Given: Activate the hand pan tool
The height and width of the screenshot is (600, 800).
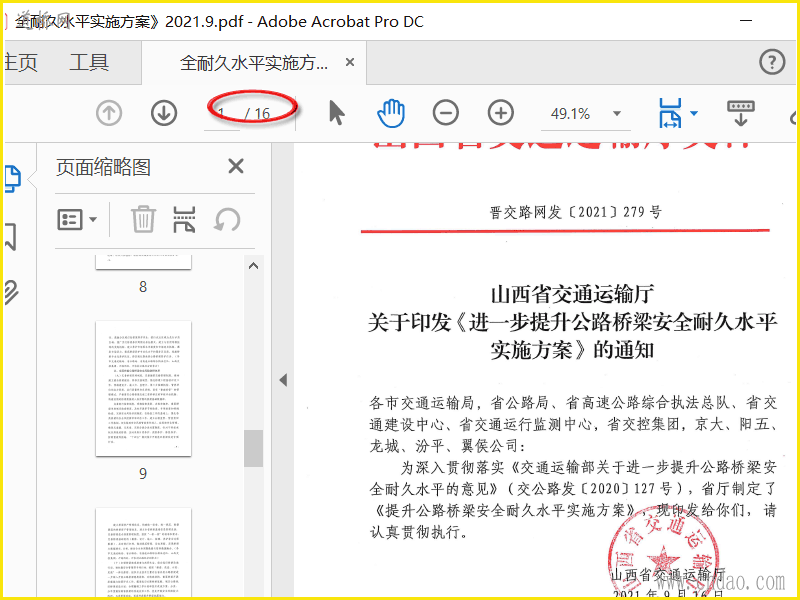Looking at the screenshot, I should pyautogui.click(x=391, y=113).
